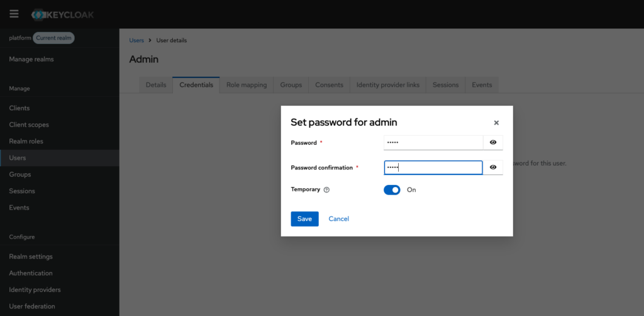Show the Password field characters

click(x=493, y=143)
